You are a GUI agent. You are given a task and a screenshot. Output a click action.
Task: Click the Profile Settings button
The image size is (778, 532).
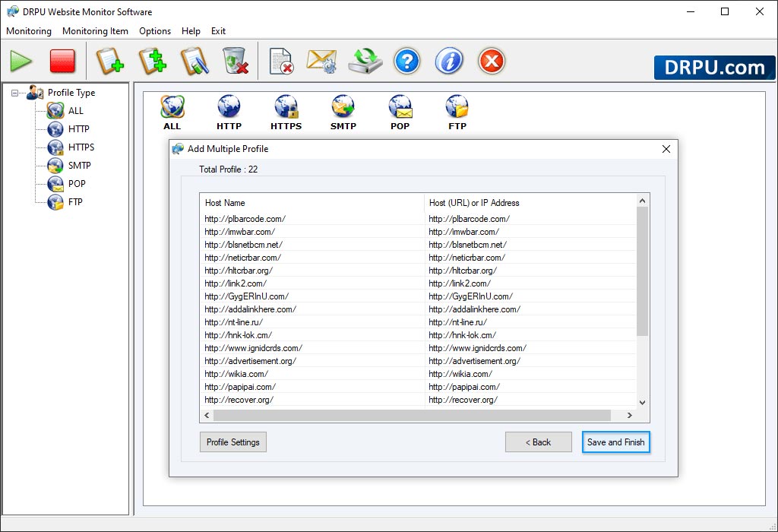[x=233, y=442]
